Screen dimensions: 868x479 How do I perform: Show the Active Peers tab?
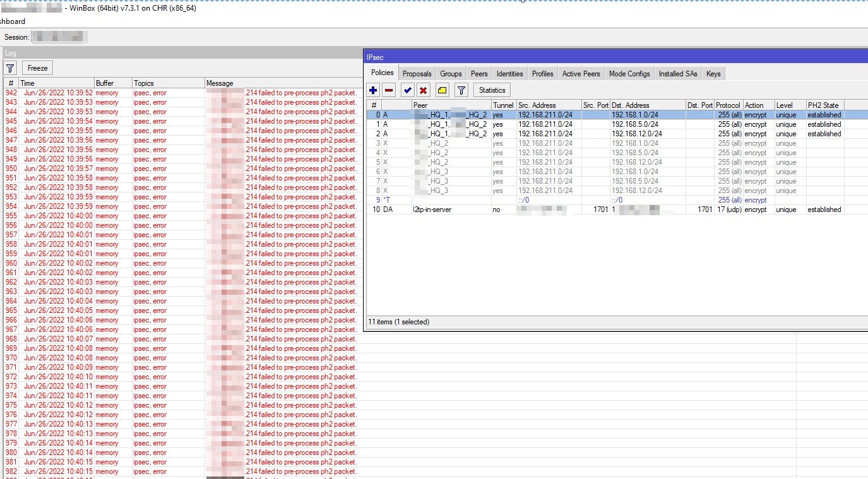click(x=581, y=74)
